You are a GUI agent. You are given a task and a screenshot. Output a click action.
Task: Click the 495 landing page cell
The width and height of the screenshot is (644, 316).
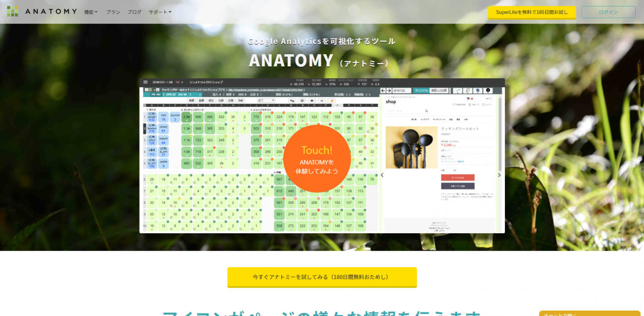click(x=210, y=117)
